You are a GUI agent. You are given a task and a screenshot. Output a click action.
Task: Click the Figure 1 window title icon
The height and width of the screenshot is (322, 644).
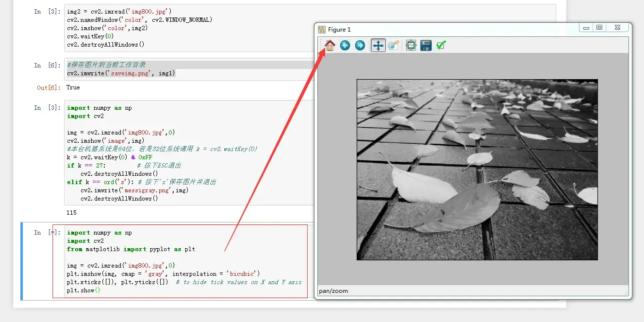point(322,30)
